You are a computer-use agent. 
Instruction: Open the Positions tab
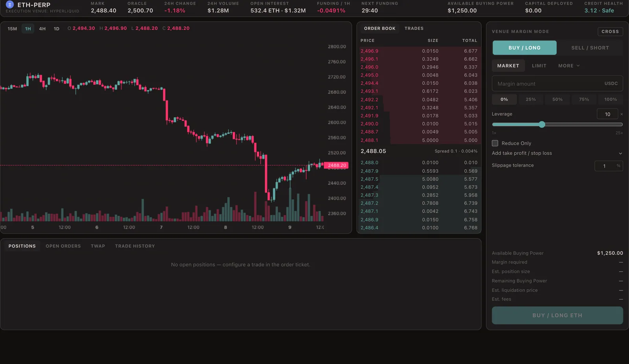(x=22, y=246)
